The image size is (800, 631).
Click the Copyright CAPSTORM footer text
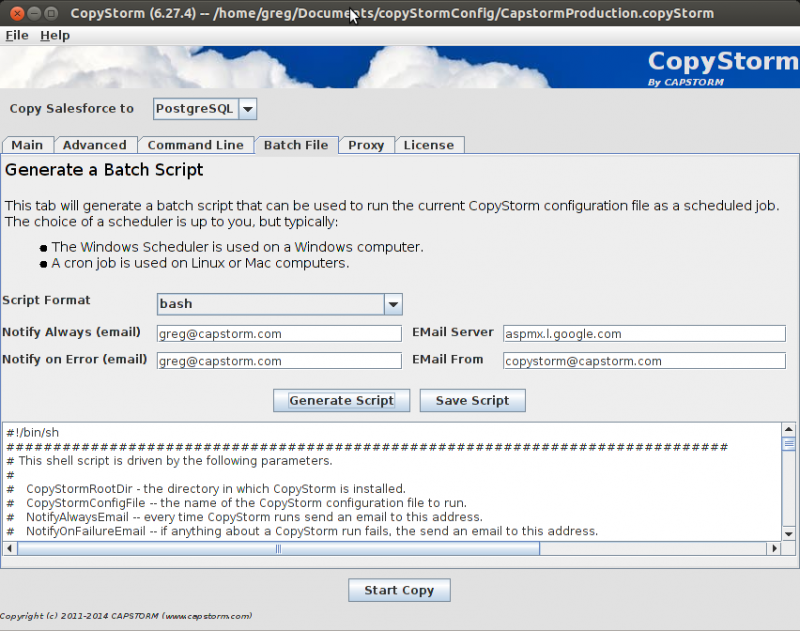(126, 616)
